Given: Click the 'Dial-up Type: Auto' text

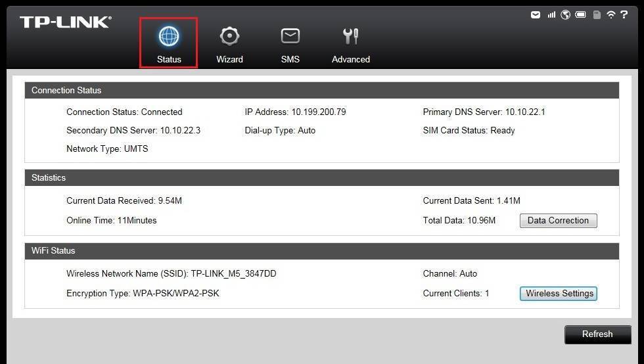Looking at the screenshot, I should point(280,131).
